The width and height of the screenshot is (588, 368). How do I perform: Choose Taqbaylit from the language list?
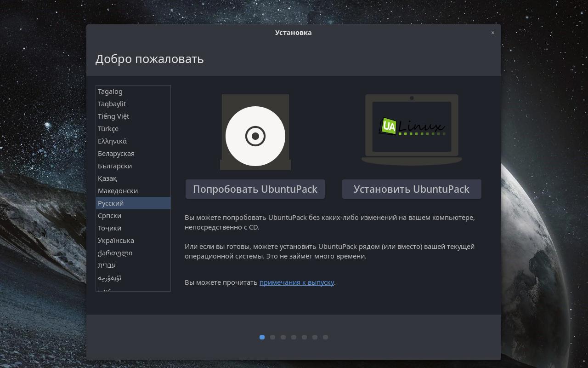coord(133,104)
